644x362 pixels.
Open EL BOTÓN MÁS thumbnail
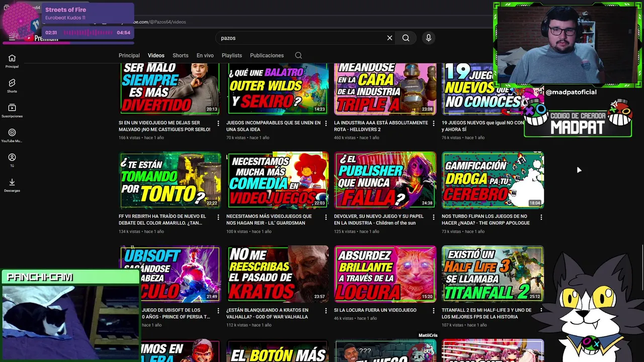click(278, 351)
